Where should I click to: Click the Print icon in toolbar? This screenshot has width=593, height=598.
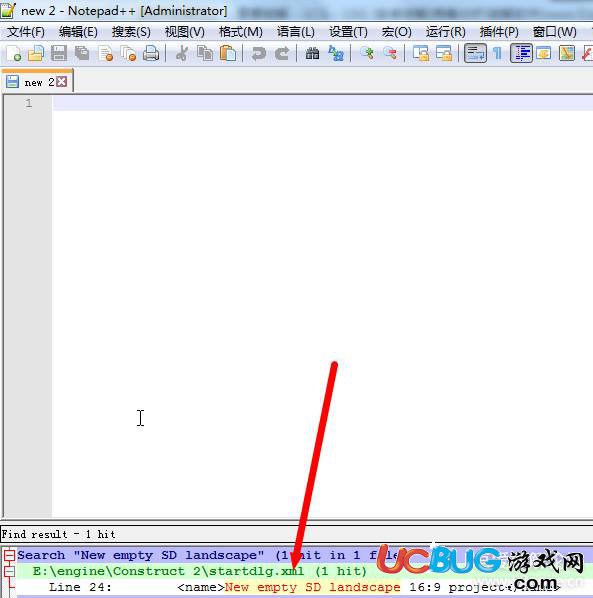pyautogui.click(x=151, y=53)
